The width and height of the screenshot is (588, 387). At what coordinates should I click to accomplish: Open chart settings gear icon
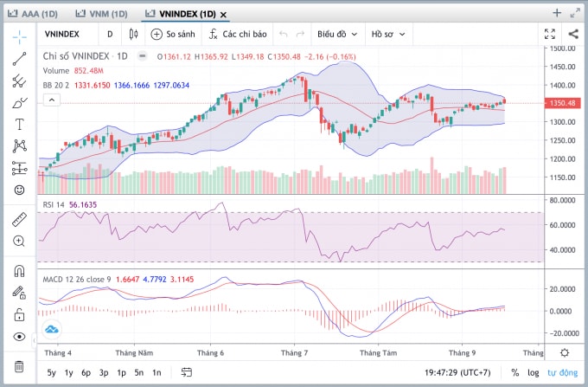tap(565, 353)
